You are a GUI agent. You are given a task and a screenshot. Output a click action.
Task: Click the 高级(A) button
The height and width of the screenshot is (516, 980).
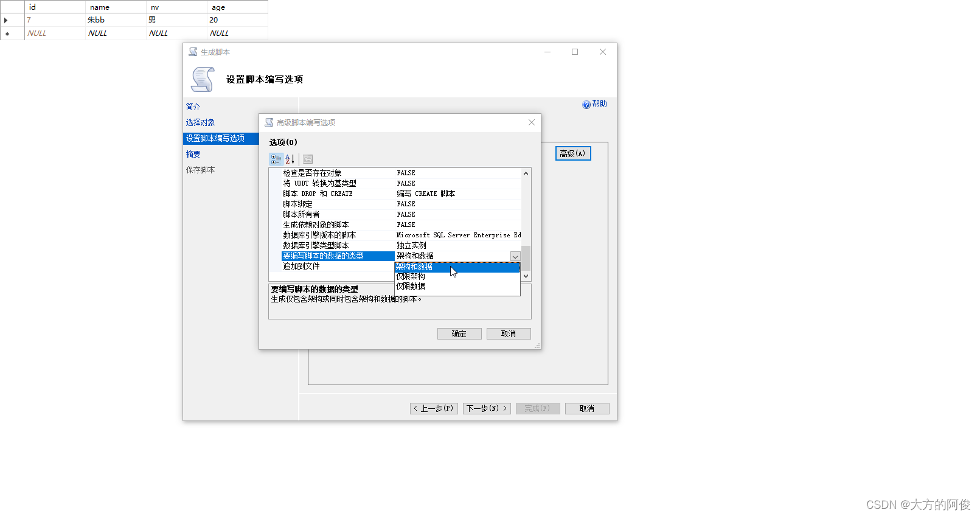(x=572, y=153)
